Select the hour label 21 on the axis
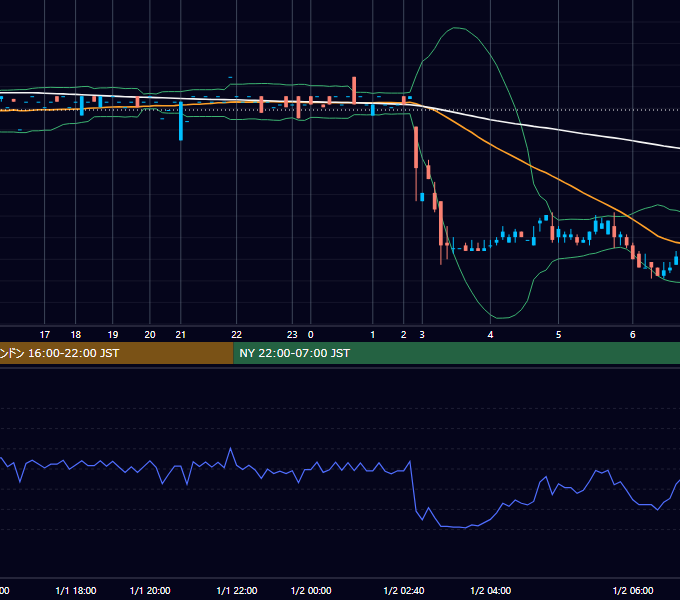Screen dimensions: 680x600 180,335
